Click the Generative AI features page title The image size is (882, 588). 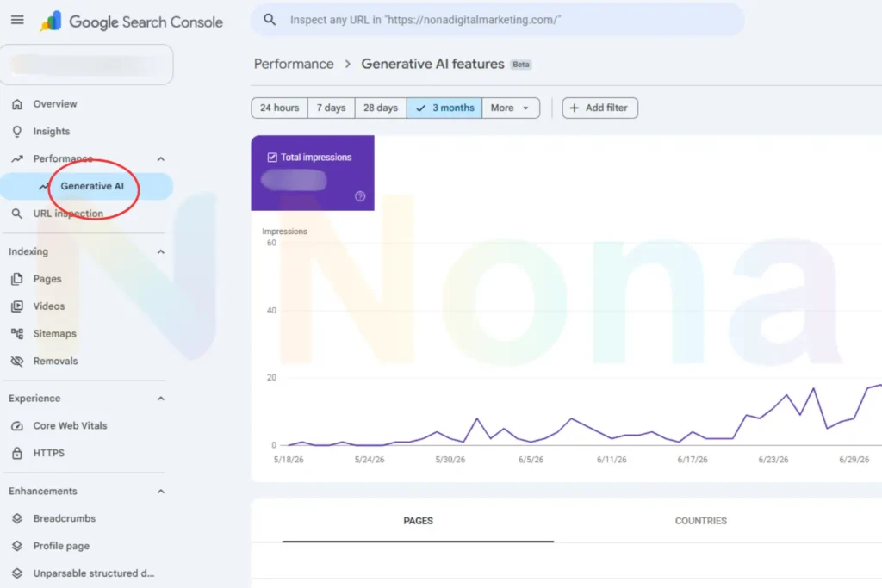click(432, 64)
